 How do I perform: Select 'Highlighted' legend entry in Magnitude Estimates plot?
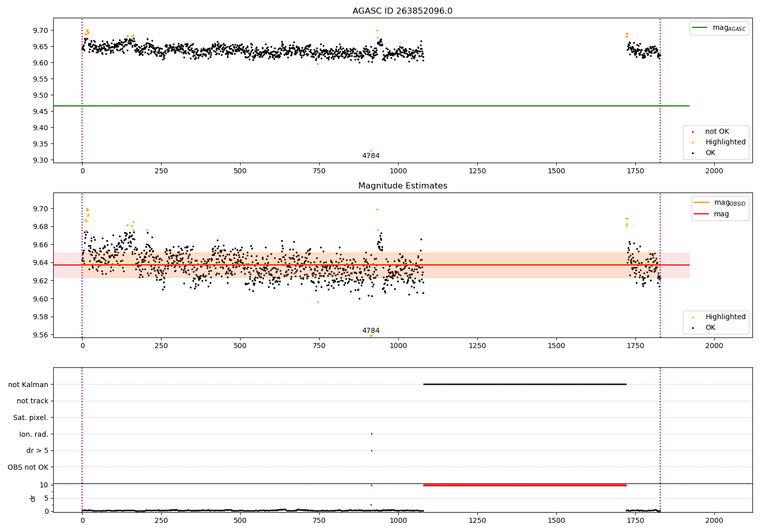[719, 317]
